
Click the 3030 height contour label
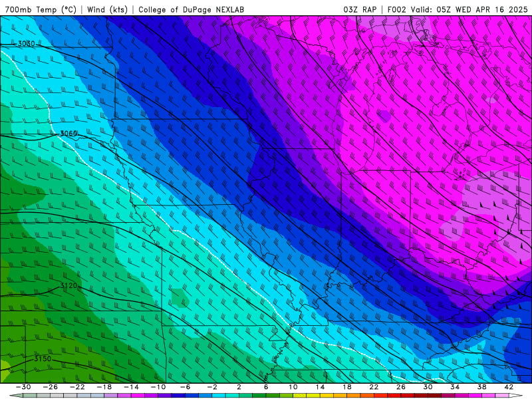point(26,43)
